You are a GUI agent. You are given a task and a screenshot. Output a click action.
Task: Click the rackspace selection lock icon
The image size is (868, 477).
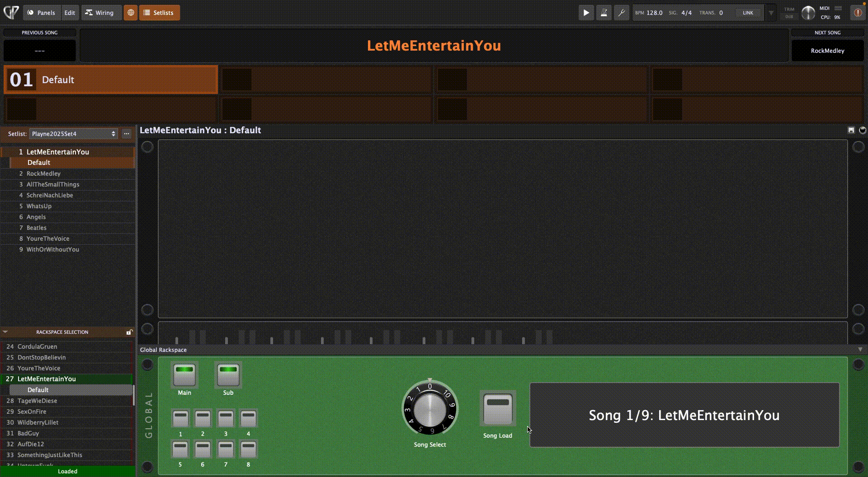(x=129, y=332)
